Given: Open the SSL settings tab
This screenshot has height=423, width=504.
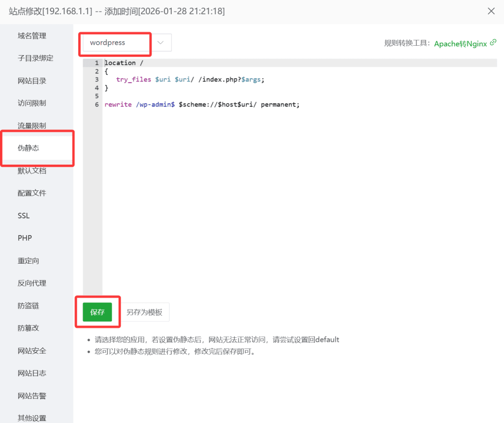Looking at the screenshot, I should point(24,216).
